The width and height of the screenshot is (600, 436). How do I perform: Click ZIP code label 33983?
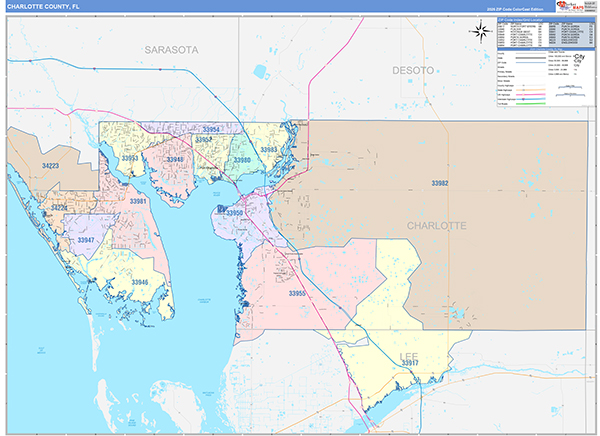click(269, 150)
